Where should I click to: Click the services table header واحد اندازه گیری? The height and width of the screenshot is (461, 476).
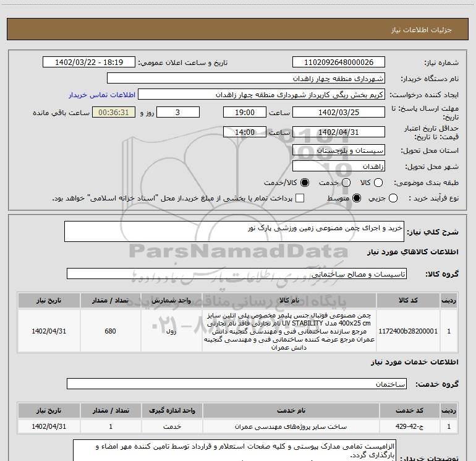click(x=172, y=410)
